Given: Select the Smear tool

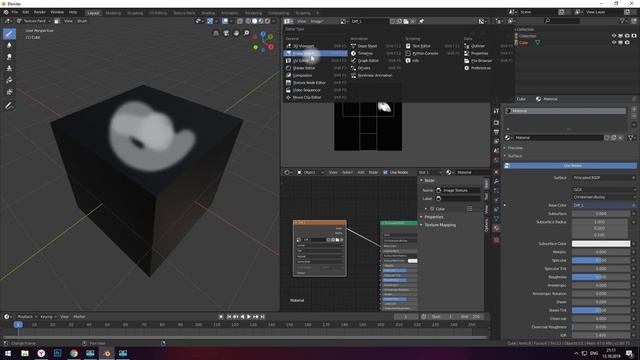Looking at the screenshot, I should click(x=9, y=57).
